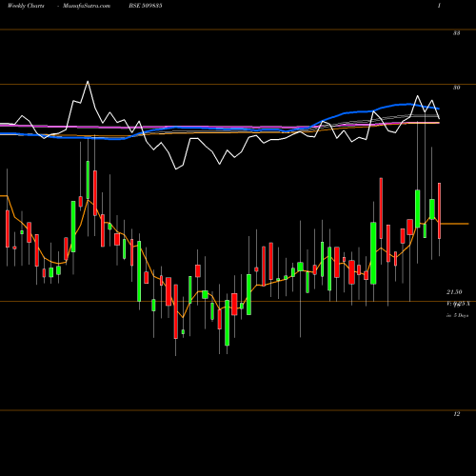This screenshot has height=476, width=476.
Task: Click the 'in 5 Days' volume text
Action: point(457,315)
